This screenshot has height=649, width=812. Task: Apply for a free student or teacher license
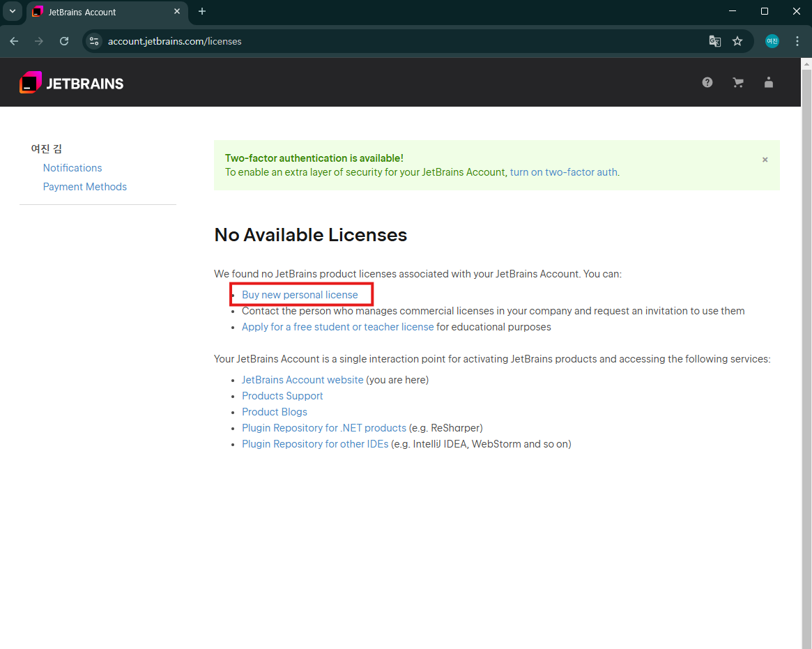[337, 327]
